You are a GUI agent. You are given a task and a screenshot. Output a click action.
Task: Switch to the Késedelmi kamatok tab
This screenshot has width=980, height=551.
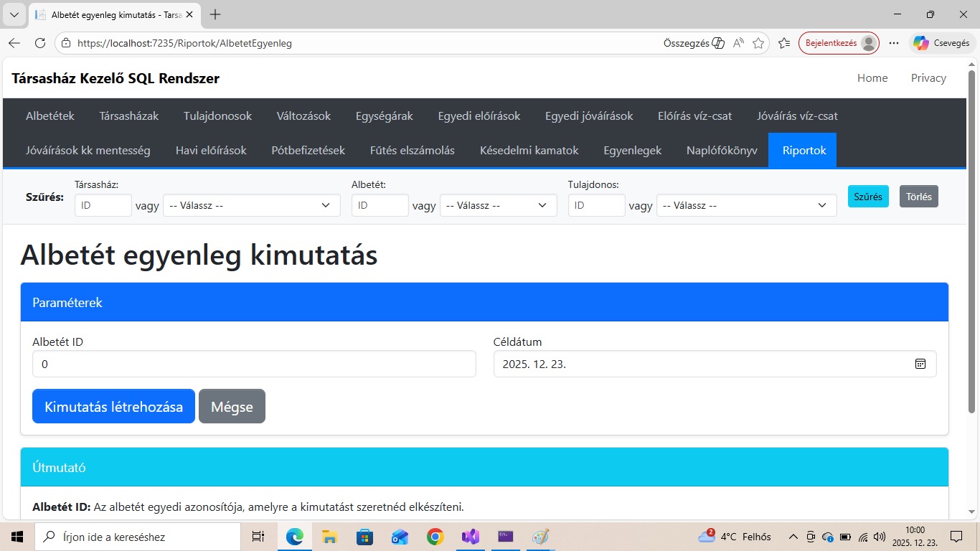(x=529, y=151)
